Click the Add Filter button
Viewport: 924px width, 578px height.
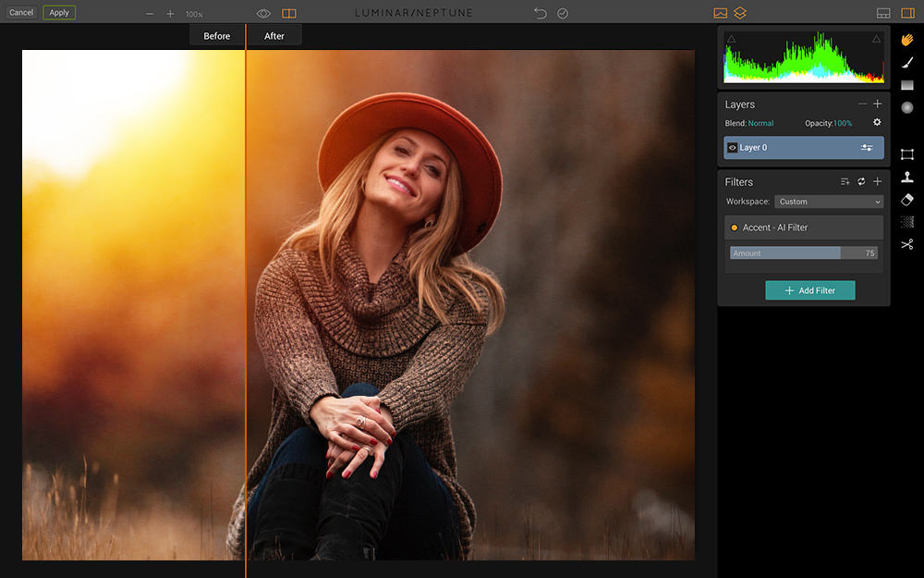[809, 290]
